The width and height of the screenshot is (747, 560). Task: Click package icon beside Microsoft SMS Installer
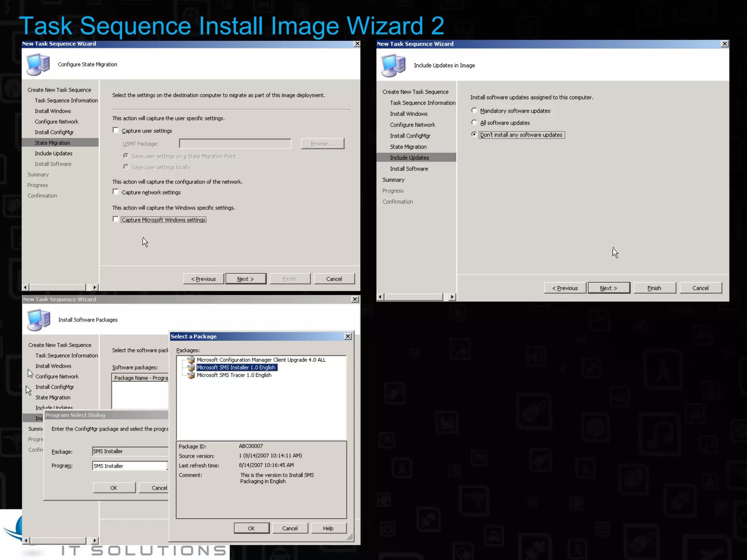(191, 367)
